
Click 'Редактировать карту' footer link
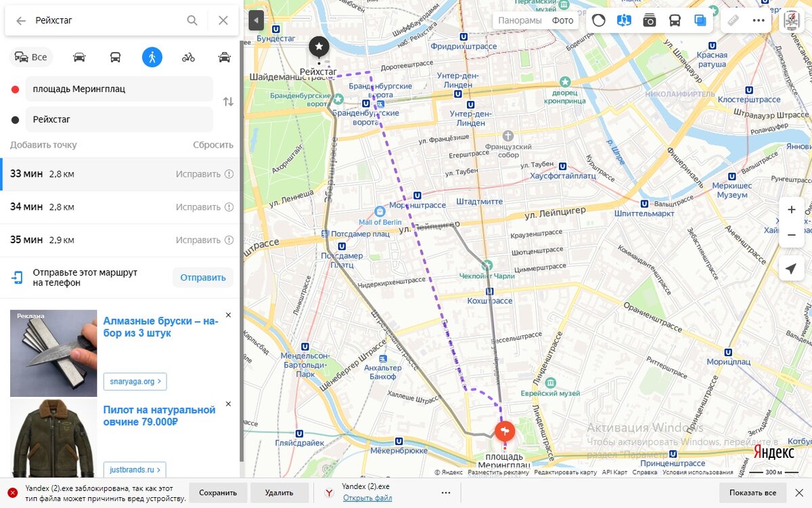pos(566,472)
